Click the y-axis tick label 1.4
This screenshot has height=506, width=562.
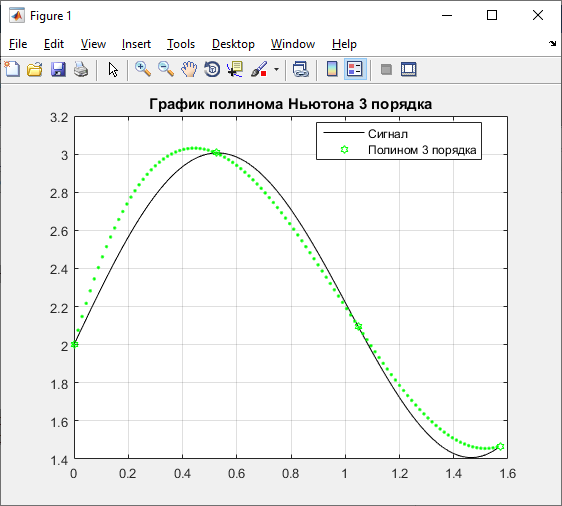click(x=59, y=460)
